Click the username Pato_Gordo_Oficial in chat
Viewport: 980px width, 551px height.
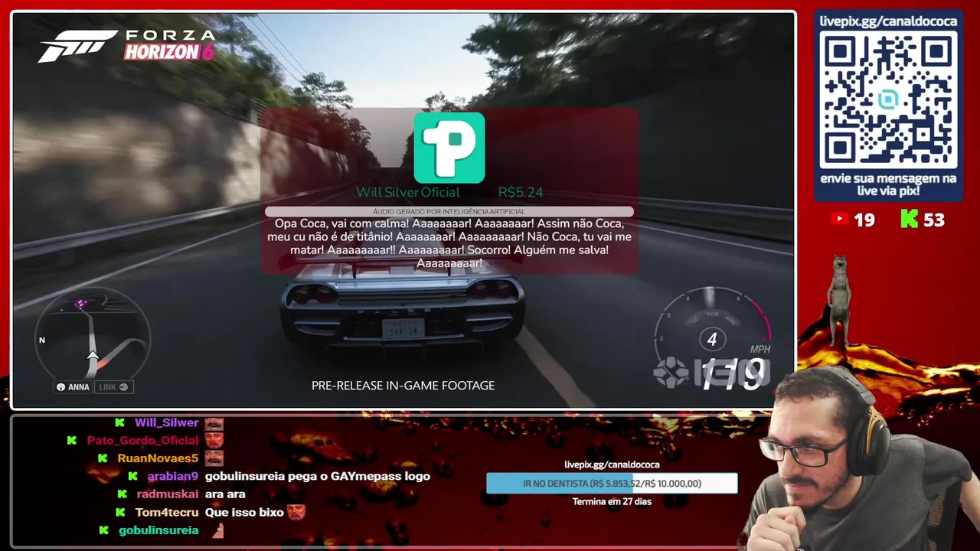tap(142, 441)
